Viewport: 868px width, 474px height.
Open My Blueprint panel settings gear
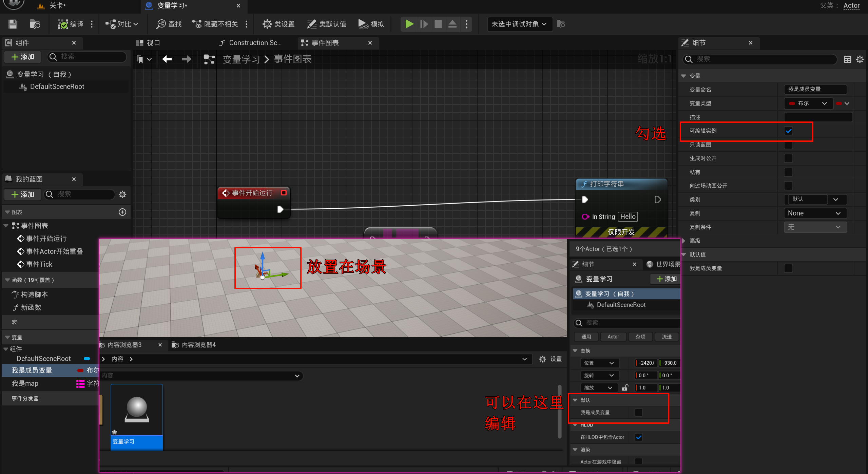click(x=122, y=194)
